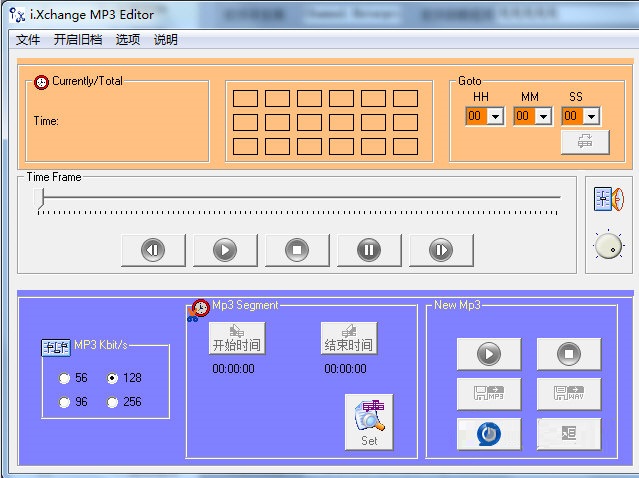Select the 56 Kbit/s radio option
639x478 pixels.
[65, 379]
